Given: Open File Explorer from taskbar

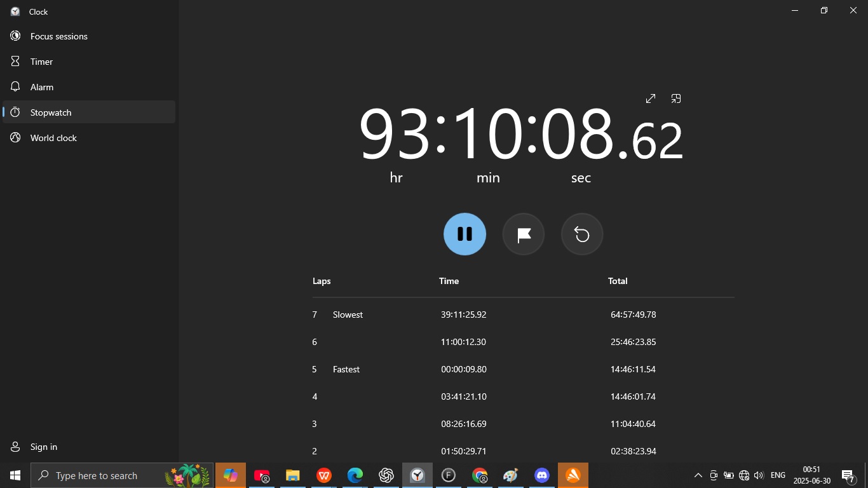Looking at the screenshot, I should 292,475.
